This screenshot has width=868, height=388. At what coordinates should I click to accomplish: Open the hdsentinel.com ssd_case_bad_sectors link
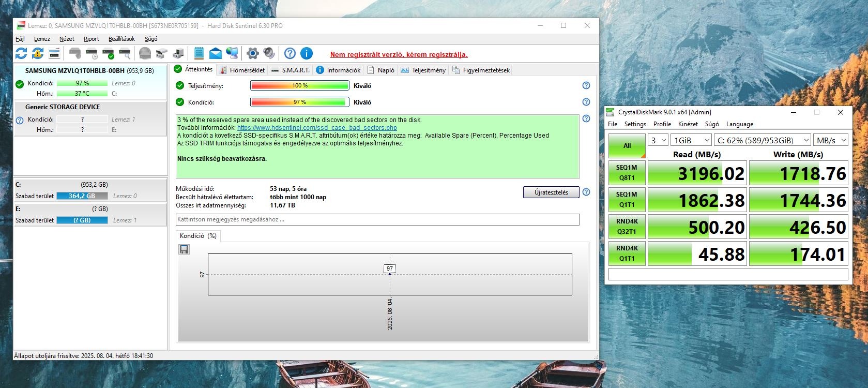pos(317,128)
